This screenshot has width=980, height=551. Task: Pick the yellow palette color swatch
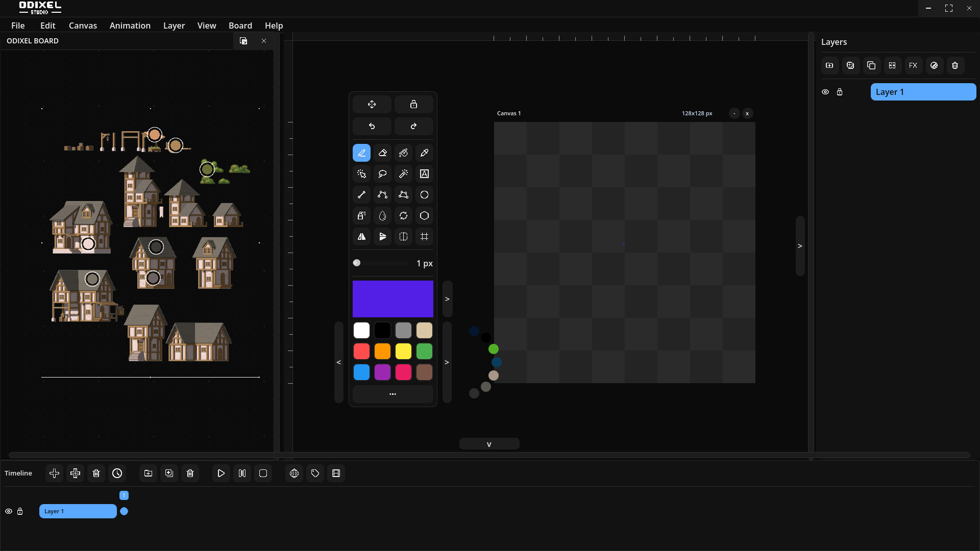403,352
